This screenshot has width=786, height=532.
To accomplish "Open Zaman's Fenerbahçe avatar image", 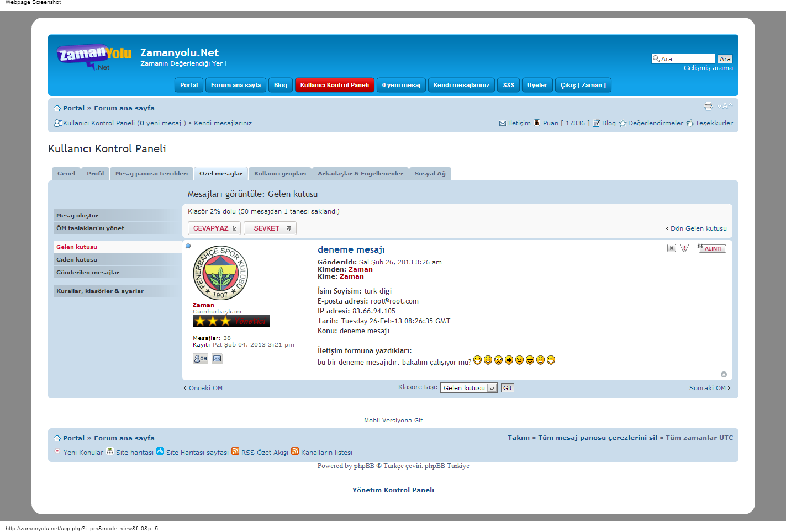I will [x=220, y=273].
